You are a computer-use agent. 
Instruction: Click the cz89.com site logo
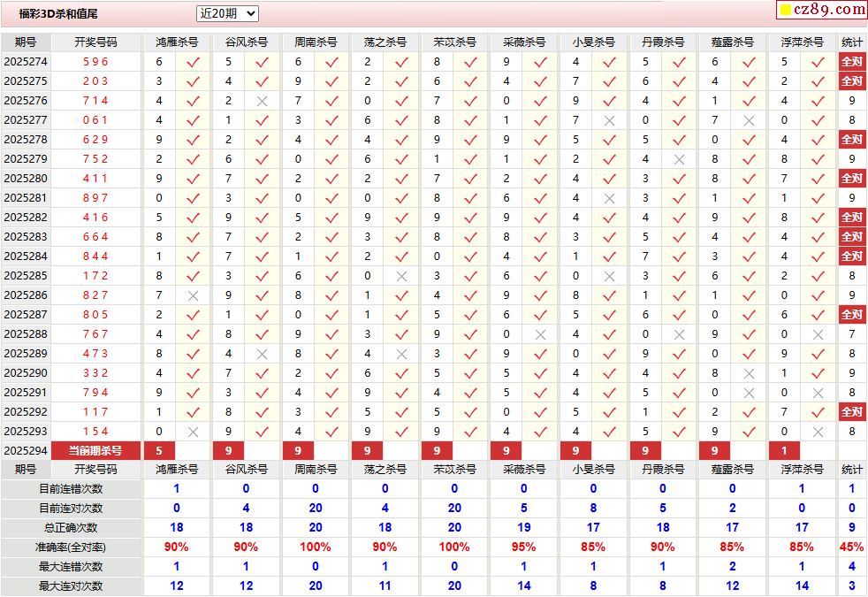click(x=822, y=10)
